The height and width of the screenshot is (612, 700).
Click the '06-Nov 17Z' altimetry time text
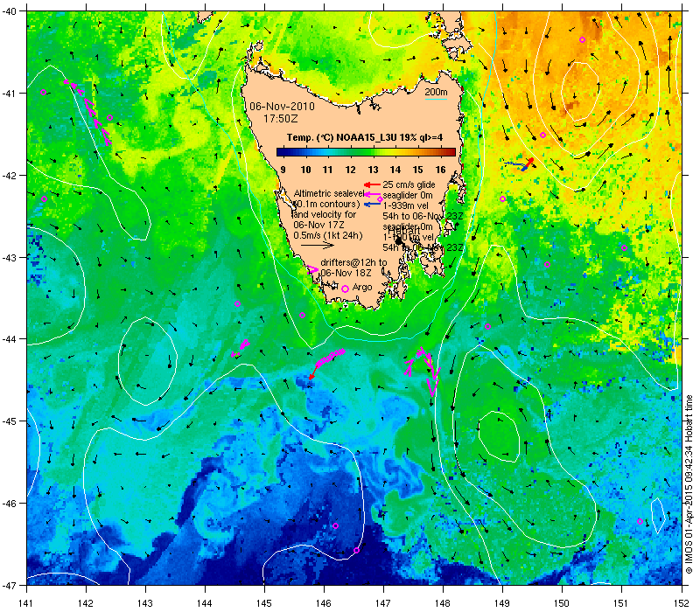click(x=318, y=225)
